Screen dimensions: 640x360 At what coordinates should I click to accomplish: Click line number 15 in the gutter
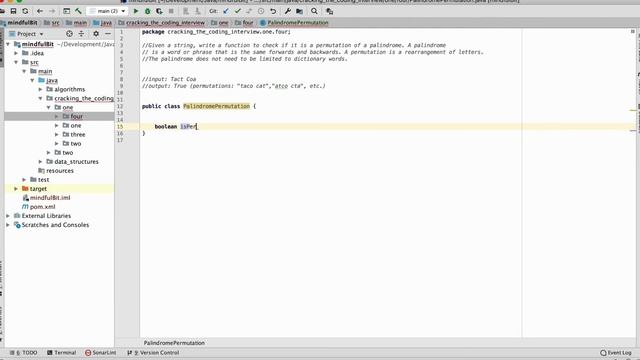point(120,127)
